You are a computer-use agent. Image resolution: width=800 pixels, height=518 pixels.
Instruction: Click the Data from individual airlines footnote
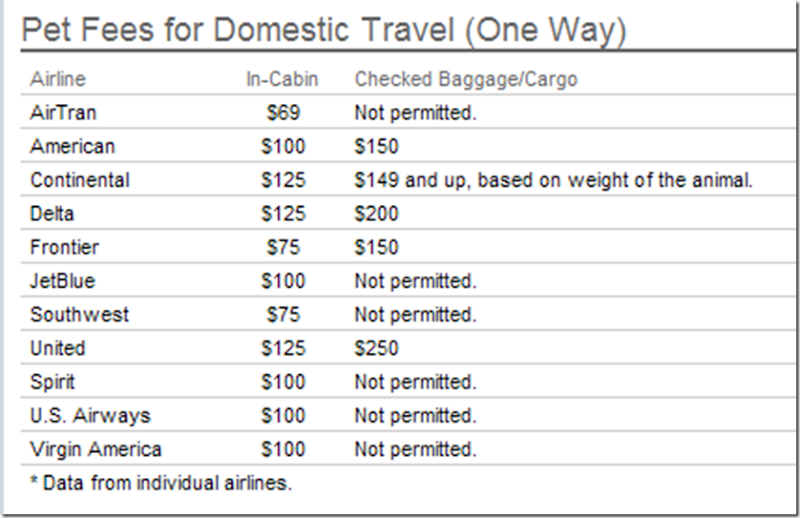click(161, 483)
